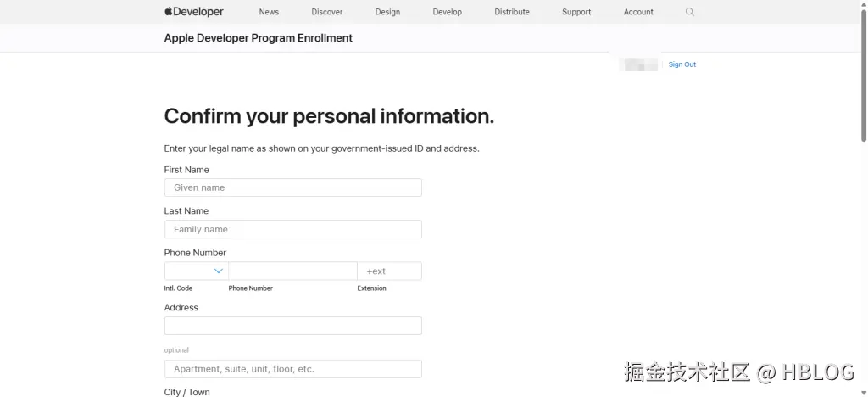The image size is (868, 397).
Task: Click into the Phone Number field
Action: (292, 271)
